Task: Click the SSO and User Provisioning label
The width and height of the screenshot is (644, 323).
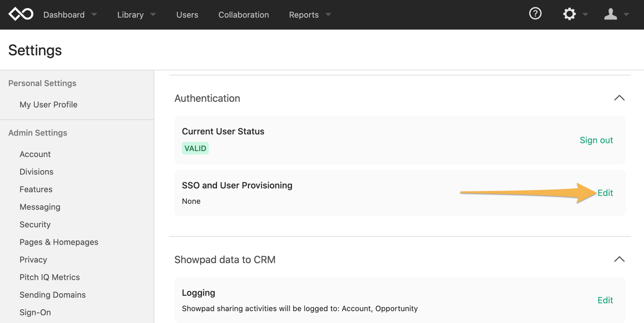Action: [237, 185]
